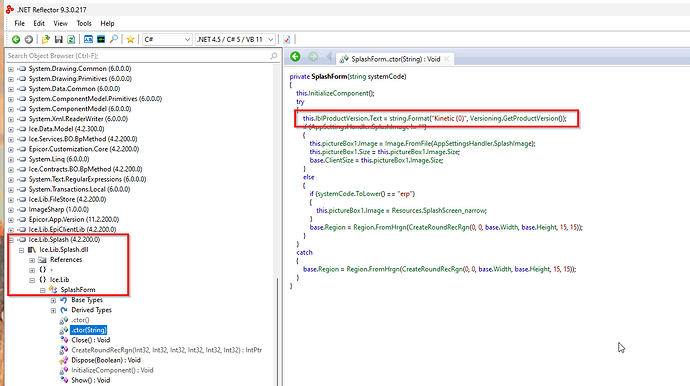Click the Epicor.App.Version assembly icon
This screenshot has width=690, height=386.
point(22,219)
